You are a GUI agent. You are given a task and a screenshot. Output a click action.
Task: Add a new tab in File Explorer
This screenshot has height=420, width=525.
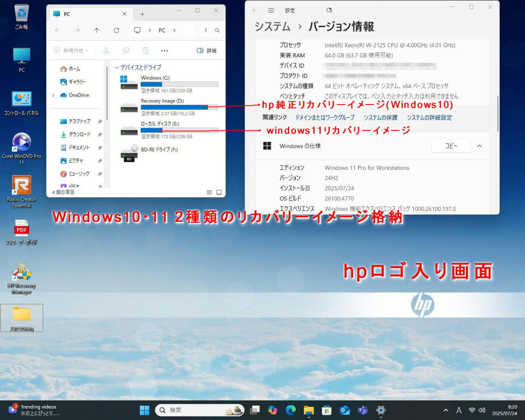(x=142, y=14)
